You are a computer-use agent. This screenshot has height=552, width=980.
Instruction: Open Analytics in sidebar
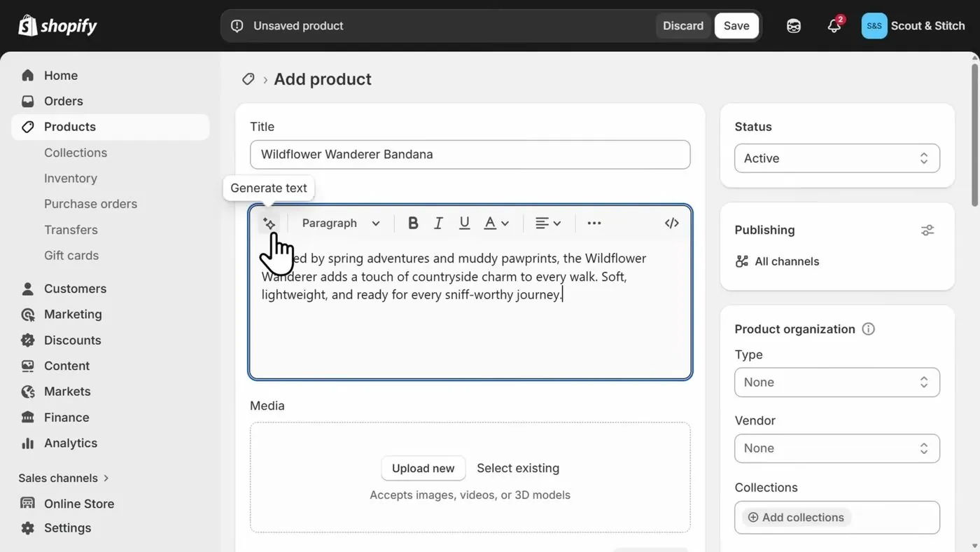pyautogui.click(x=111, y=443)
